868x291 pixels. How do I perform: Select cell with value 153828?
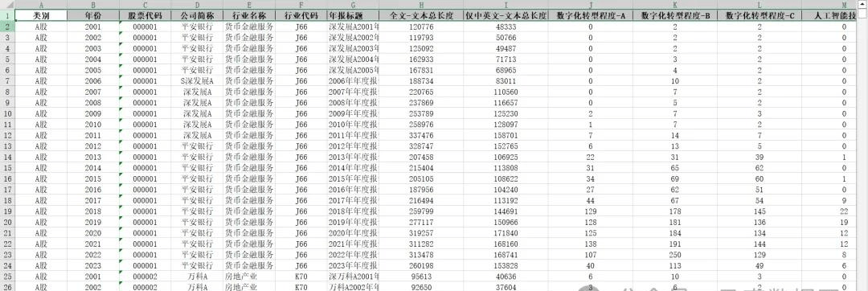[506, 265]
